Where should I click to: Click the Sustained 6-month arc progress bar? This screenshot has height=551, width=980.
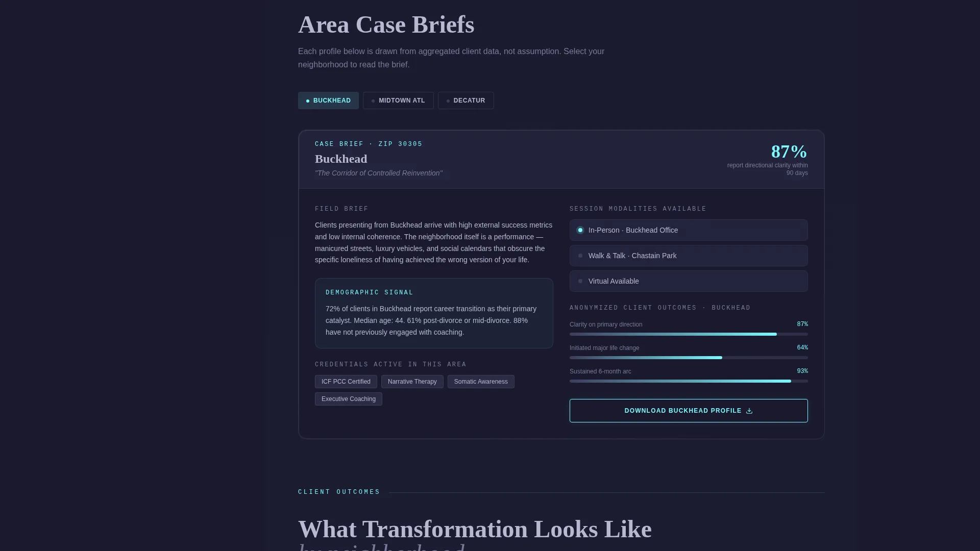point(689,381)
